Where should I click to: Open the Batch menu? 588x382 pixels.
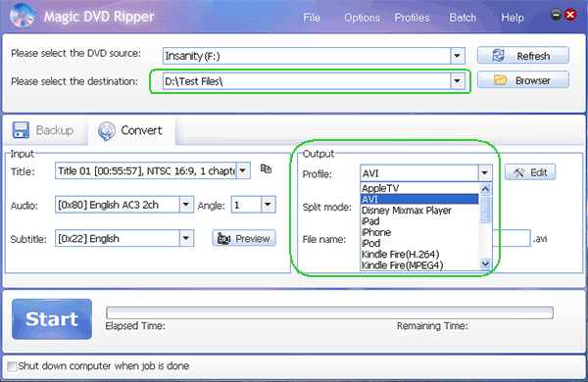point(463,18)
